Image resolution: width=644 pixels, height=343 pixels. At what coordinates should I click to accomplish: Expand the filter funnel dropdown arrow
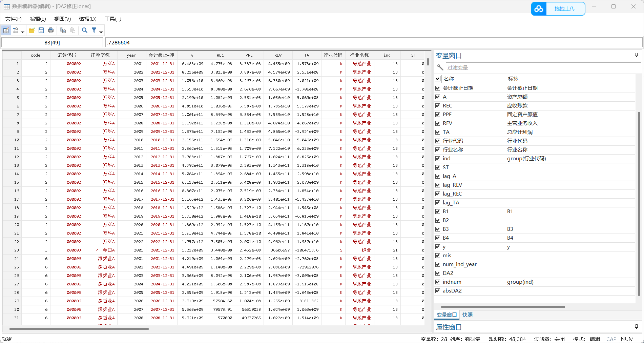[101, 32]
